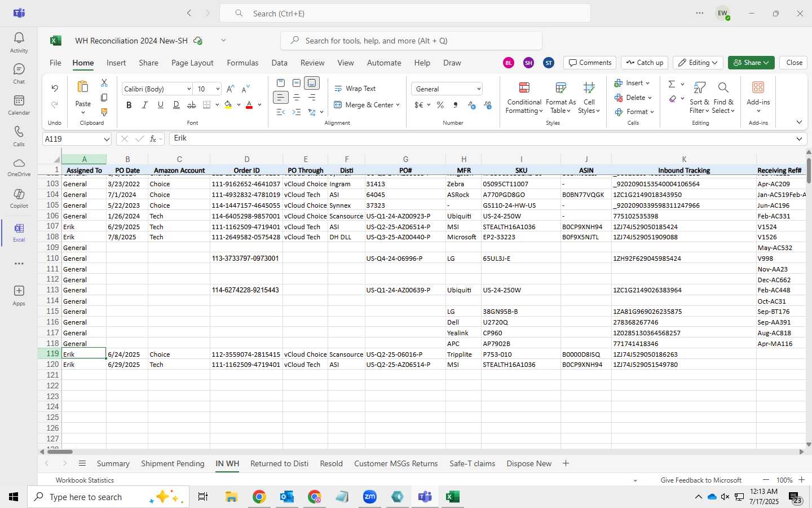The height and width of the screenshot is (508, 812).
Task: Apply comma style format
Action: coord(455,105)
